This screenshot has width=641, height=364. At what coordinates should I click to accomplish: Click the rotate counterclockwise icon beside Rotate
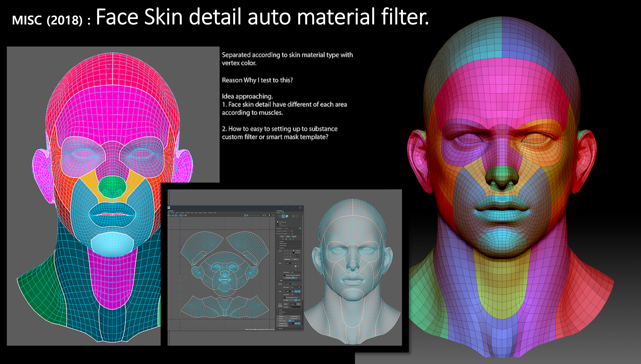coord(293,284)
